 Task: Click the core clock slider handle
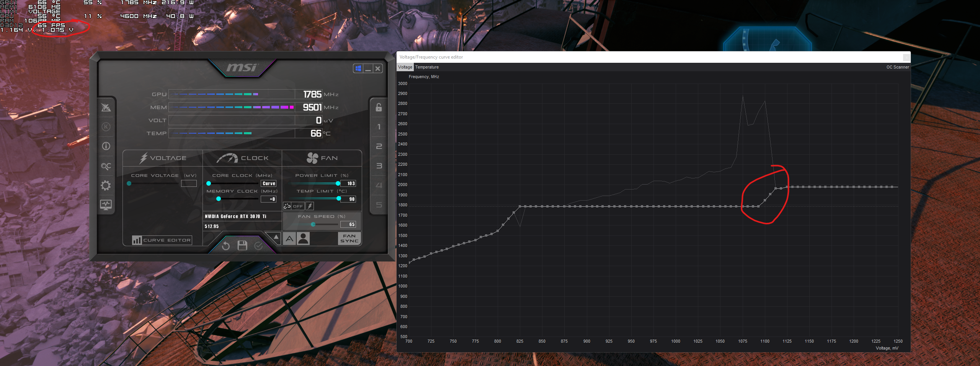pyautogui.click(x=209, y=183)
